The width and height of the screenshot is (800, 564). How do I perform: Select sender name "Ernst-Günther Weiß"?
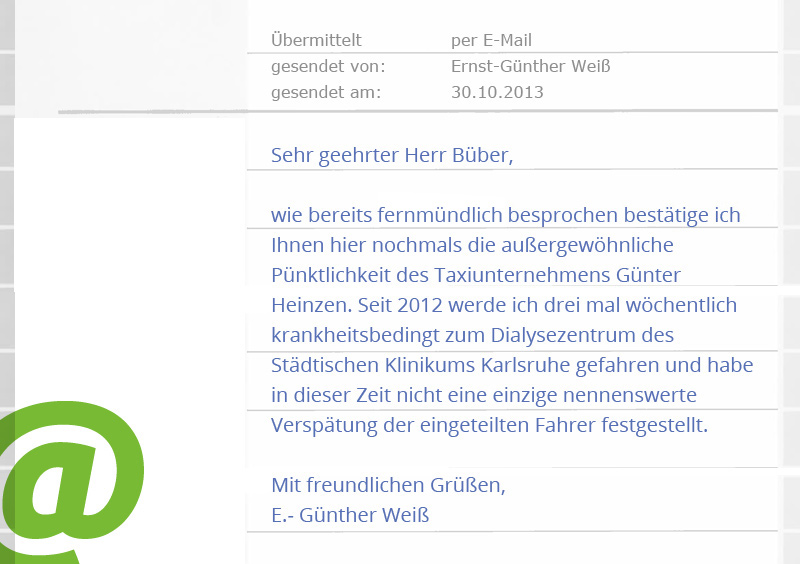click(x=530, y=67)
